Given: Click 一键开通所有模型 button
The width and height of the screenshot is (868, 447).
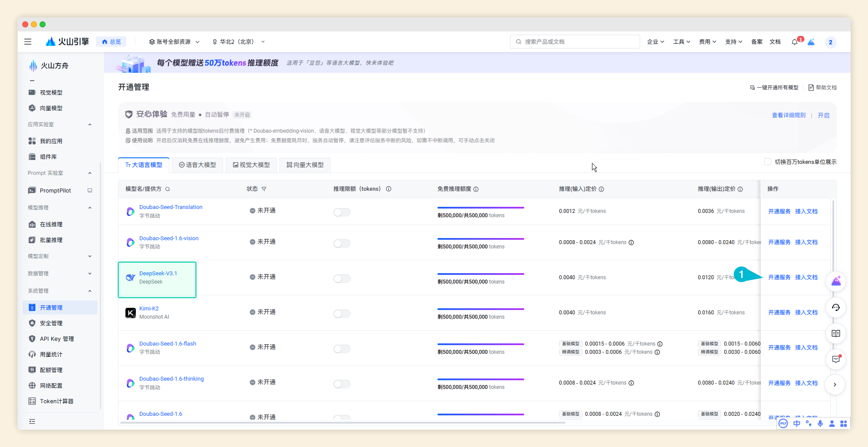Looking at the screenshot, I should click(x=774, y=88).
